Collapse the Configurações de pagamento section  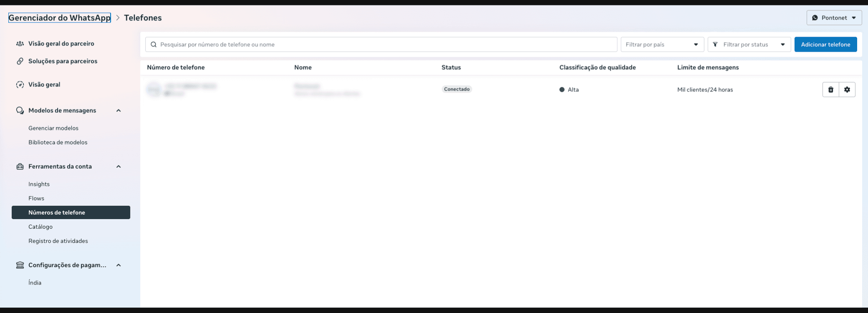tap(119, 265)
